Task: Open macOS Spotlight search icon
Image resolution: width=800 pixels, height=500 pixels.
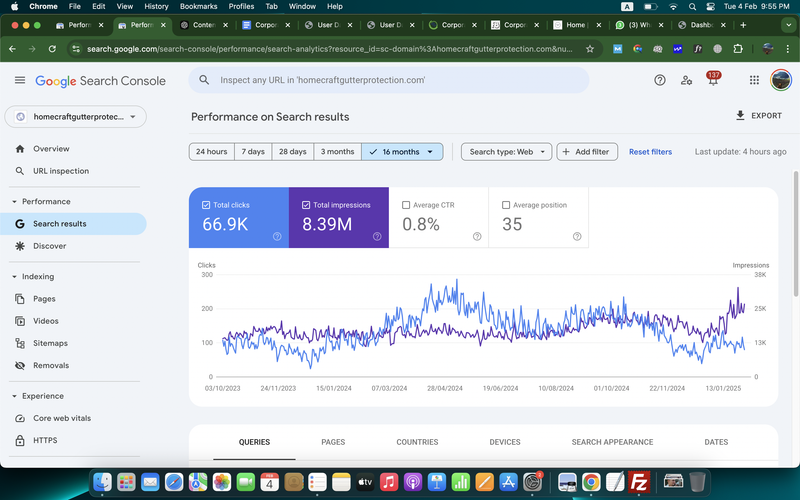Action: [x=692, y=6]
